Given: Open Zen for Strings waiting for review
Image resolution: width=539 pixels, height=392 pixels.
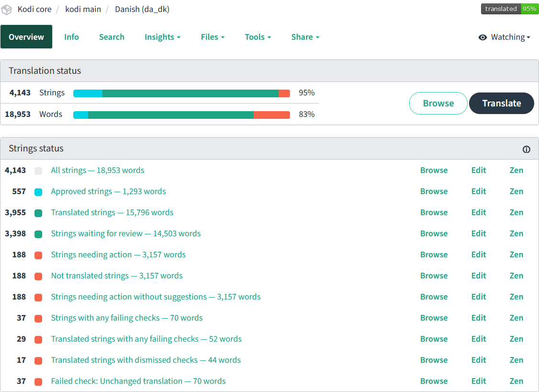Looking at the screenshot, I should tap(516, 233).
